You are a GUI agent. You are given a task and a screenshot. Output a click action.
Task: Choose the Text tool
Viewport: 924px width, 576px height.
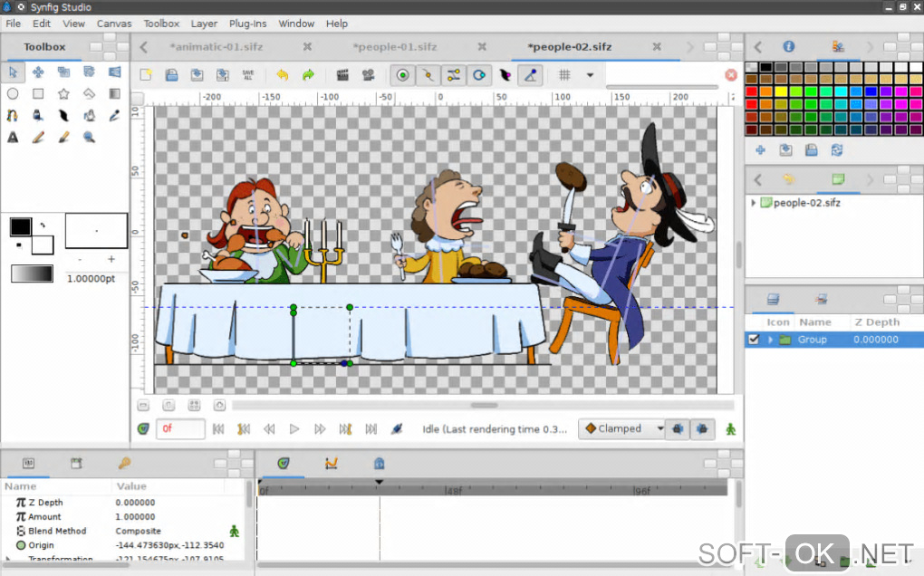[13, 138]
